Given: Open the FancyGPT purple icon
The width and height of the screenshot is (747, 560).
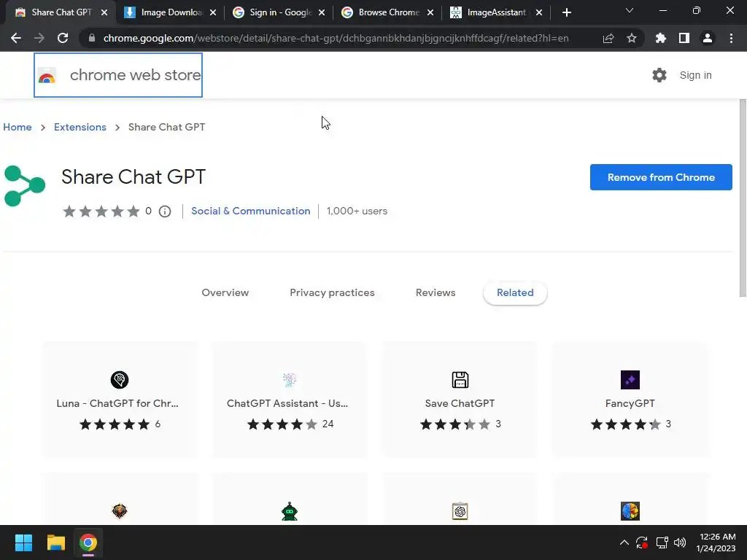Looking at the screenshot, I should [630, 379].
